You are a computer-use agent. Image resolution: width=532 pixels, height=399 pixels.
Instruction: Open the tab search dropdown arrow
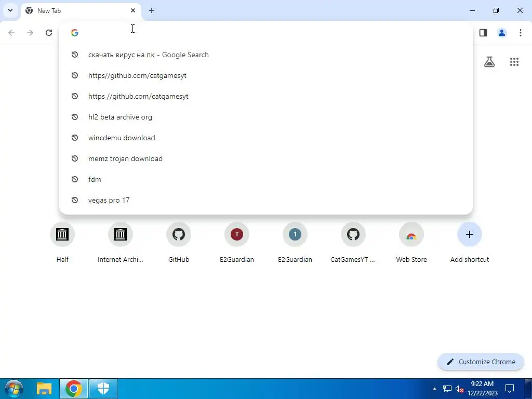(10, 10)
